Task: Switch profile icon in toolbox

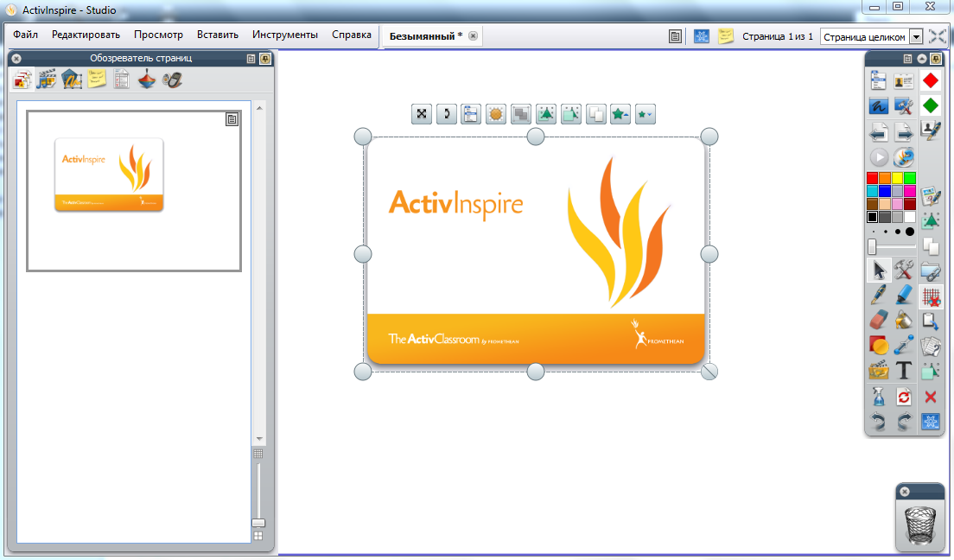Action: click(x=904, y=80)
